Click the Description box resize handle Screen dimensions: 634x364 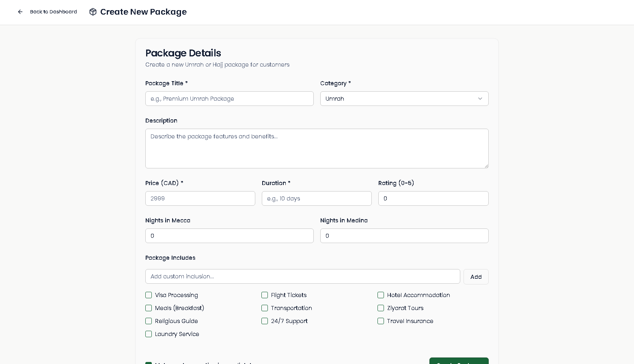(486, 166)
